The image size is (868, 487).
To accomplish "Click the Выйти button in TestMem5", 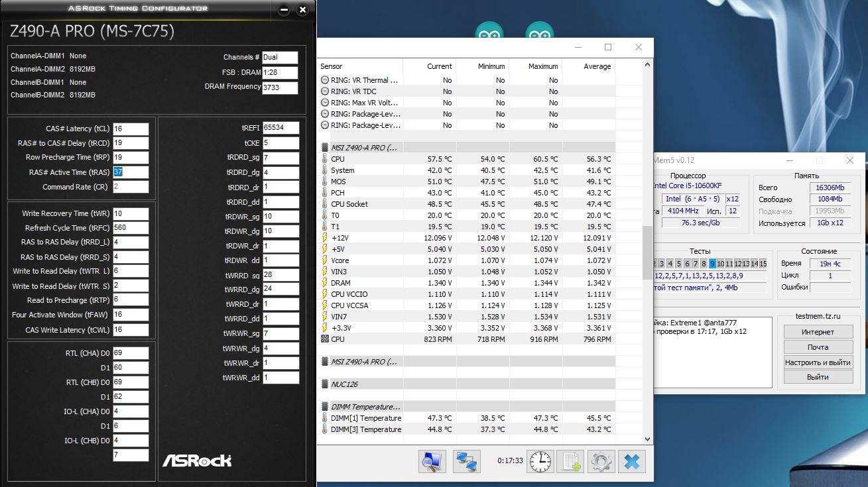I will click(818, 377).
